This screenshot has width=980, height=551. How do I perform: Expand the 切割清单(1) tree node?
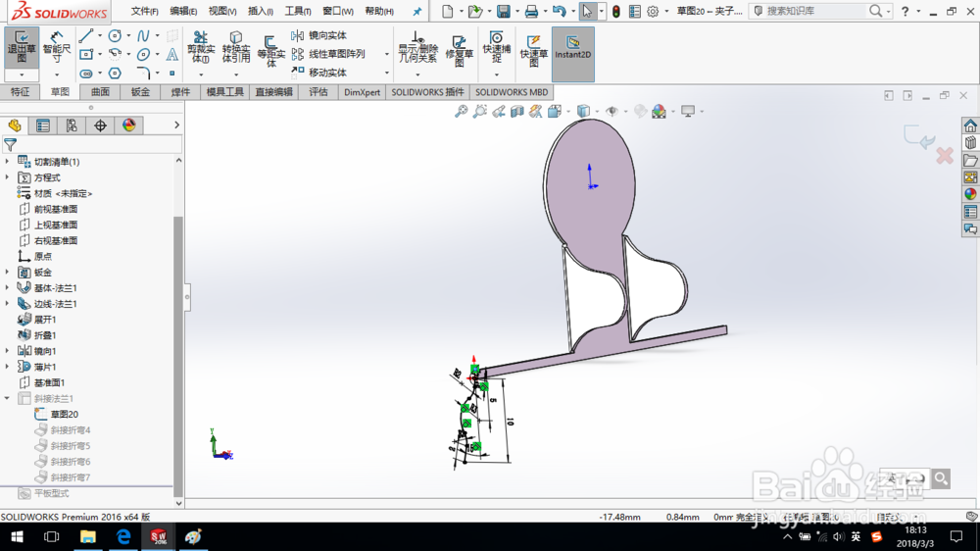coord(8,162)
